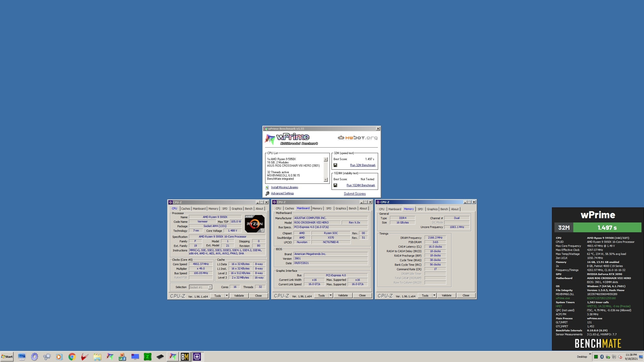The height and width of the screenshot is (362, 644).
Task: Click Close button in the Mainboard CPU-Z window
Action: (362, 295)
